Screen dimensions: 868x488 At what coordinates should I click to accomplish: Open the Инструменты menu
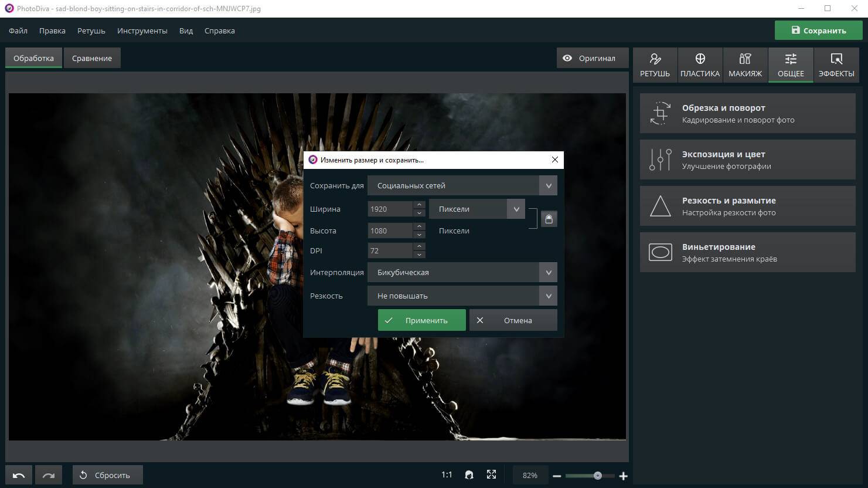142,30
